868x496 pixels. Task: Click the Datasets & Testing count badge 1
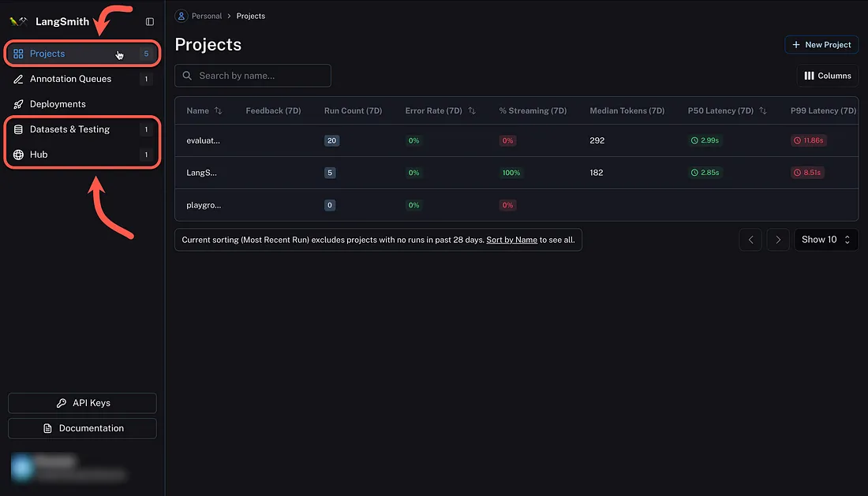146,129
